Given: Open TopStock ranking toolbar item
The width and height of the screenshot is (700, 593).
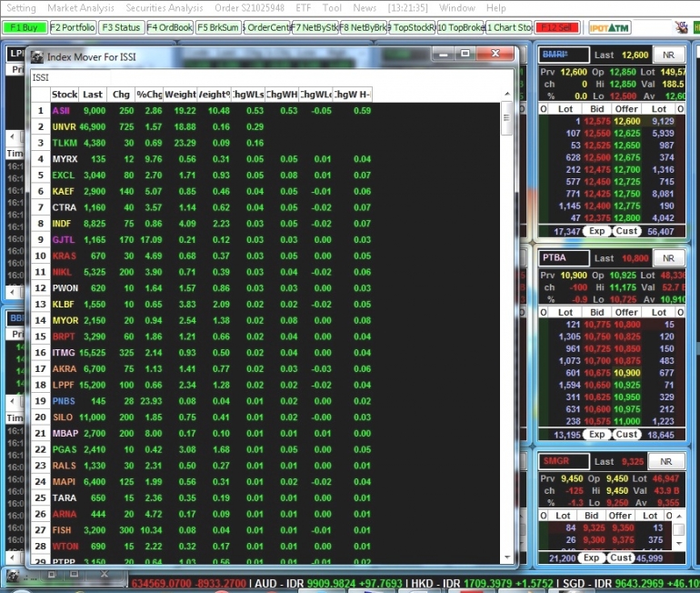Looking at the screenshot, I should pyautogui.click(x=412, y=27).
